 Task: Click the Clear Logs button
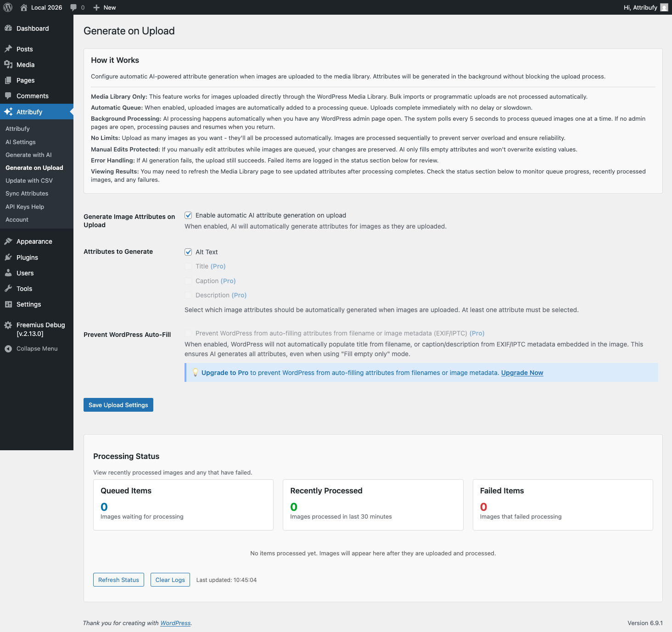(x=170, y=579)
